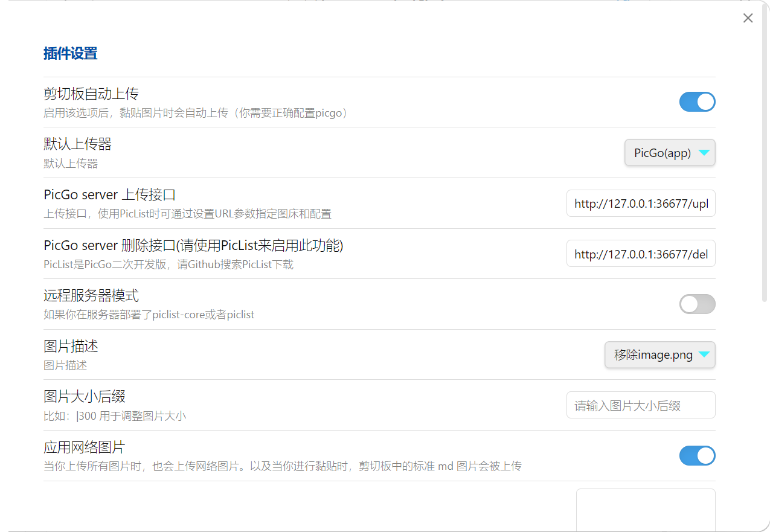Focus the PicGo server 上传接口 URL field
Viewport: 770px width, 532px height.
click(640, 204)
